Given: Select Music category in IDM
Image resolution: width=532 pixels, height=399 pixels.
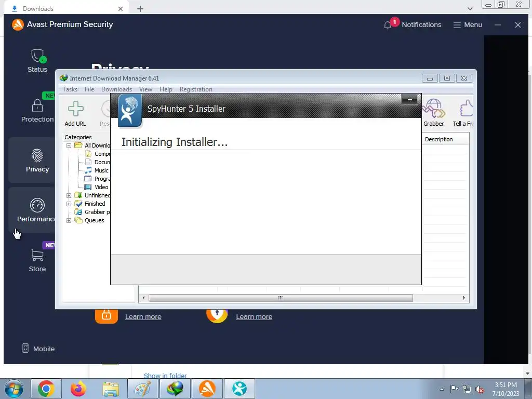Looking at the screenshot, I should coord(97,170).
